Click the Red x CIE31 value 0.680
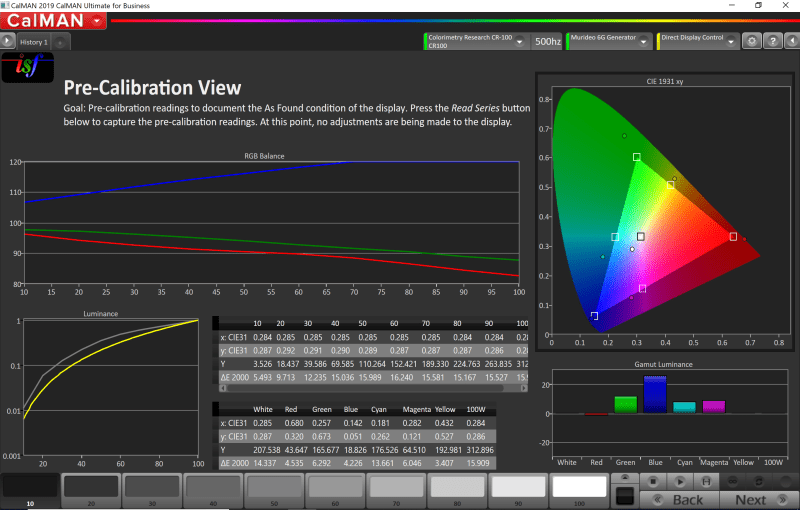This screenshot has height=510, width=800. [x=294, y=423]
